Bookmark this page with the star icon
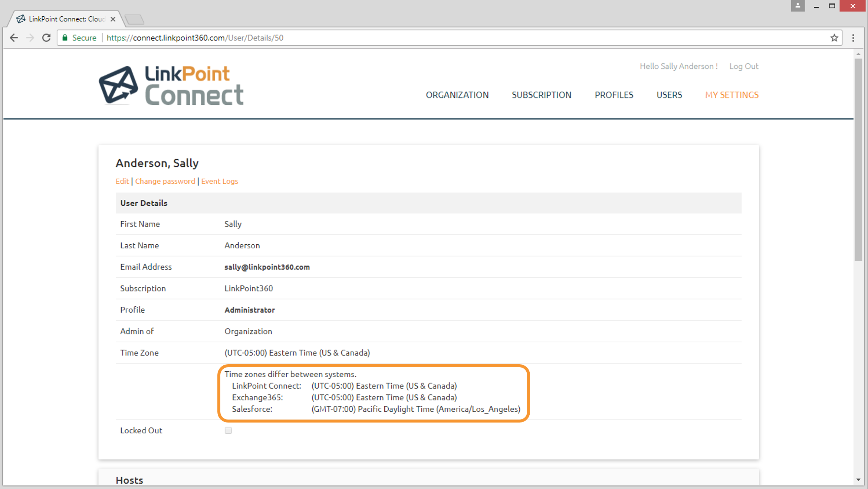 (834, 38)
